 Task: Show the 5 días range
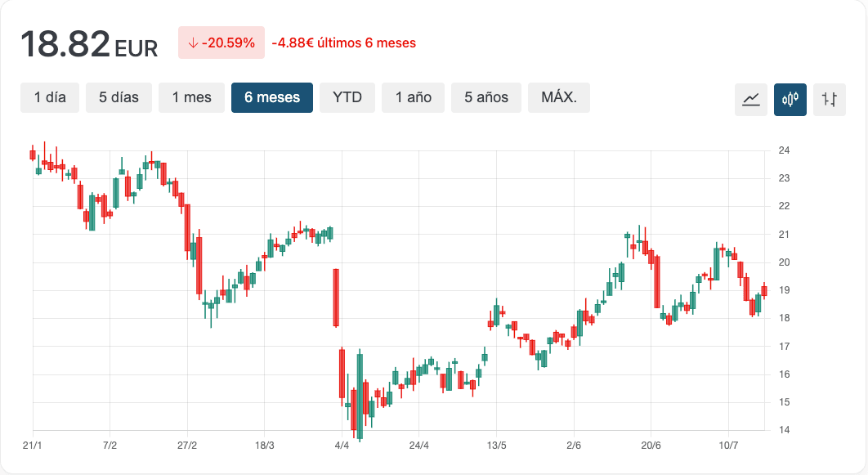119,97
